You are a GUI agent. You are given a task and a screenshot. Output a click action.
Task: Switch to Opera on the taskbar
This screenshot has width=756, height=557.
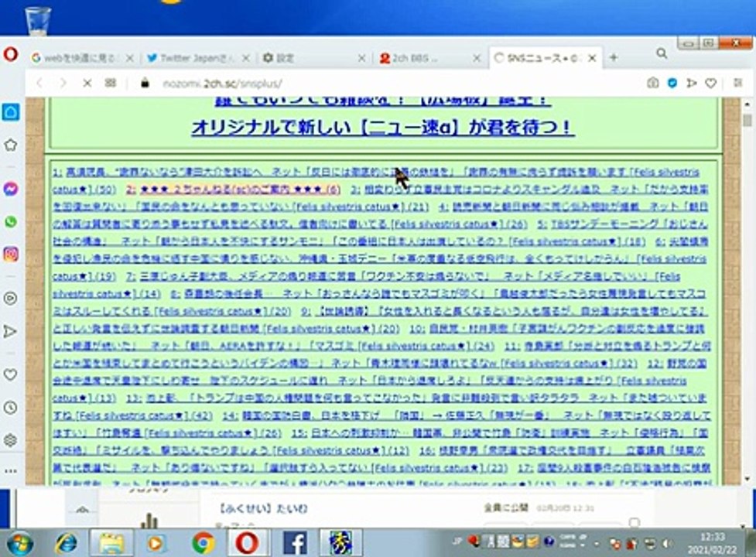[246, 544]
